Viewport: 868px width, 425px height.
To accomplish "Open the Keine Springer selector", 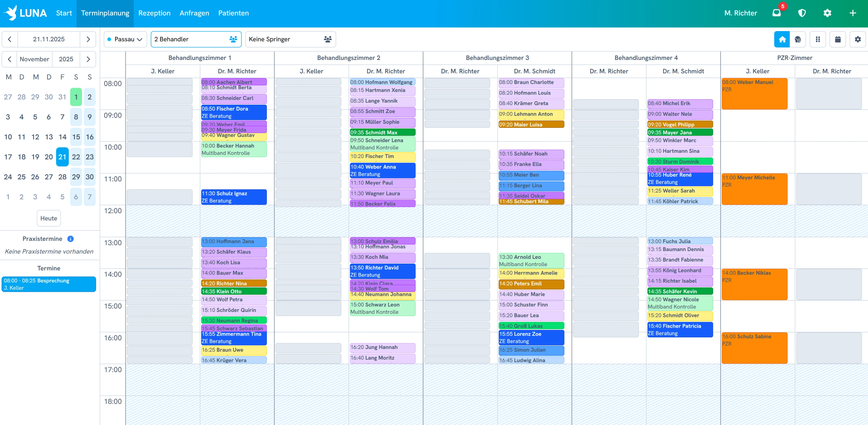I will 290,39.
